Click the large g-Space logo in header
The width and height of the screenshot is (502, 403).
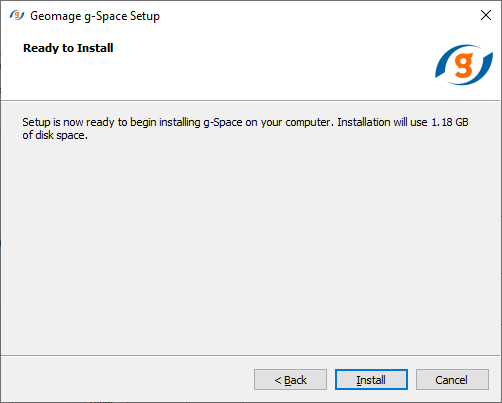[464, 65]
